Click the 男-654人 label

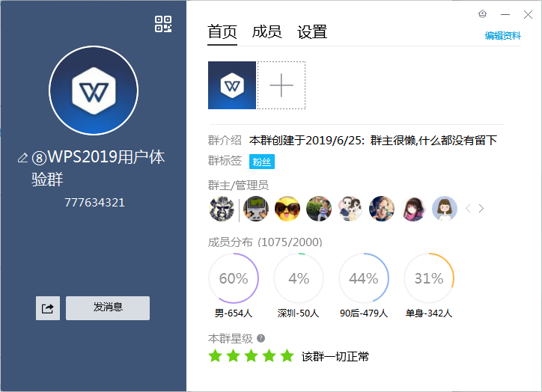(234, 313)
